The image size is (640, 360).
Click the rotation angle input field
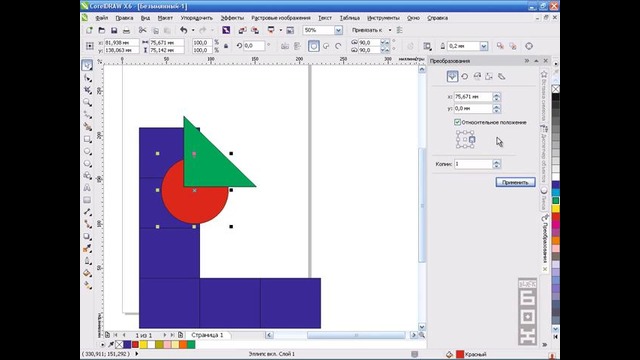(254, 46)
